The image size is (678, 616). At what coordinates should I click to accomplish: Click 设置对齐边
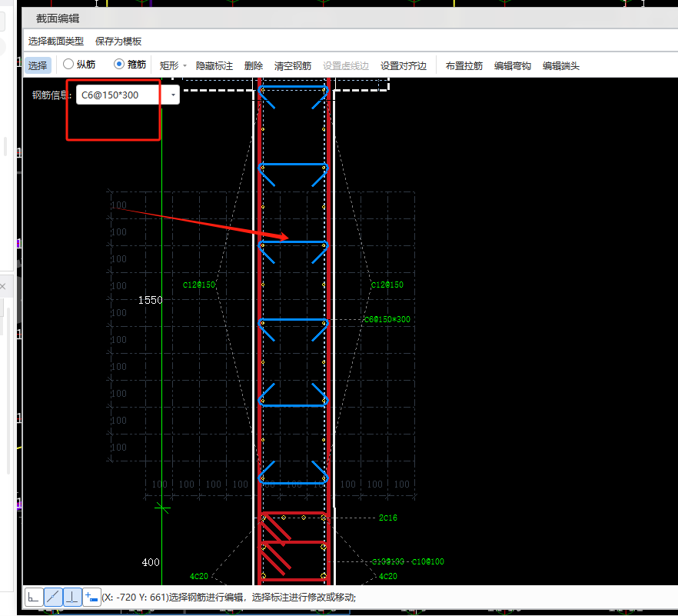point(404,66)
